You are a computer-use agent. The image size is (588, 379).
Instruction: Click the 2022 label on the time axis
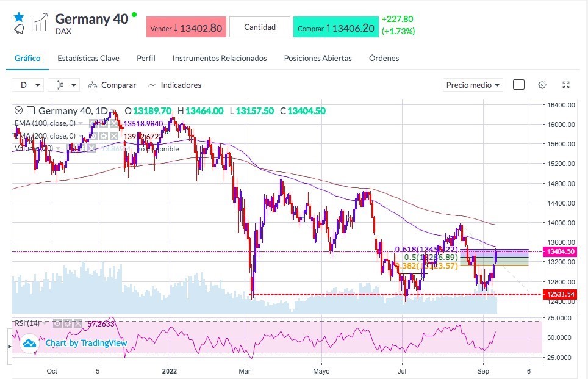(170, 371)
